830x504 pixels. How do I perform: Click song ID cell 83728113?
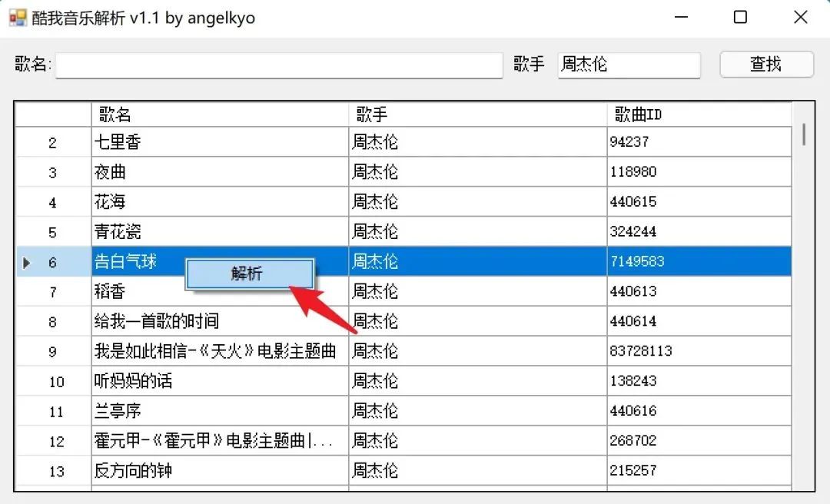click(x=699, y=351)
